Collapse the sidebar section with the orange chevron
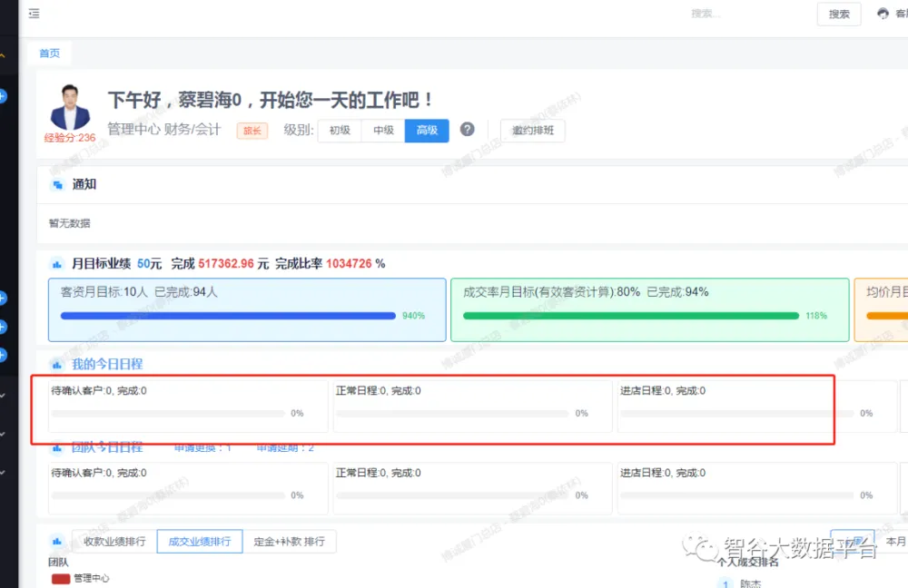 pyautogui.click(x=4, y=56)
